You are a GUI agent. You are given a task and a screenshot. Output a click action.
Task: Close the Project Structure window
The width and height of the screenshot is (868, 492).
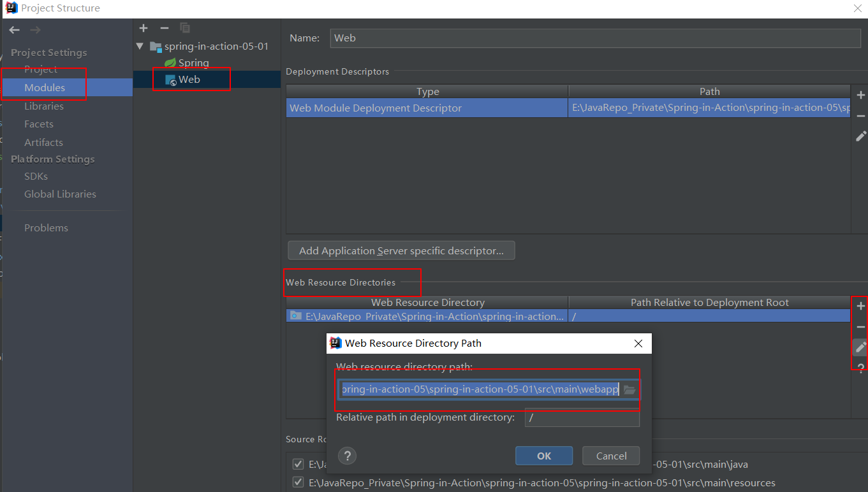coord(858,8)
